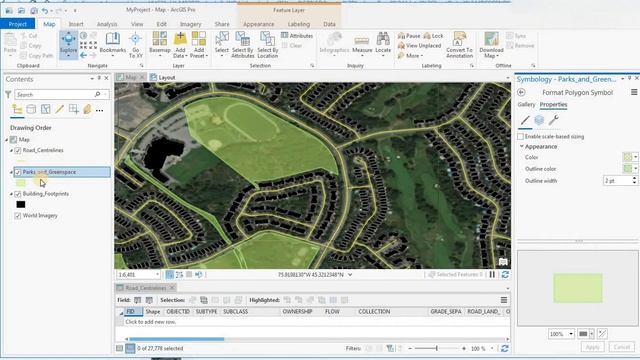Viewport: 640px width, 360px height.
Task: Activate the Select tool
Action: click(222, 44)
